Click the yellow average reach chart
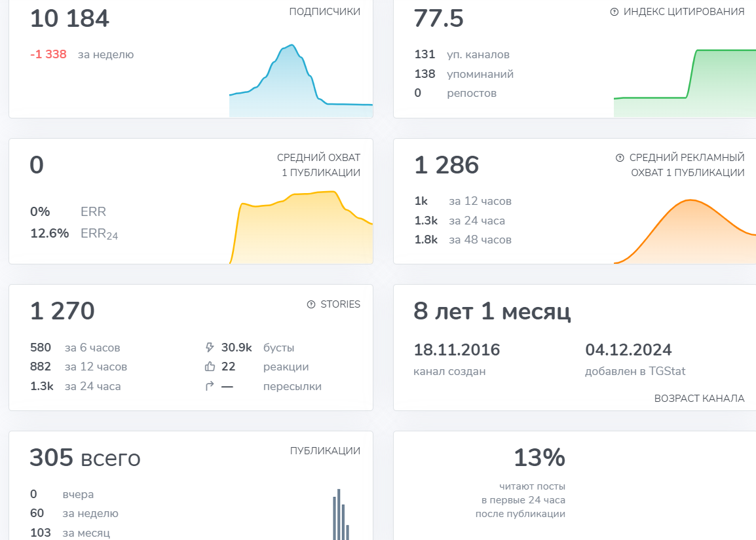The image size is (756, 540). 301,227
